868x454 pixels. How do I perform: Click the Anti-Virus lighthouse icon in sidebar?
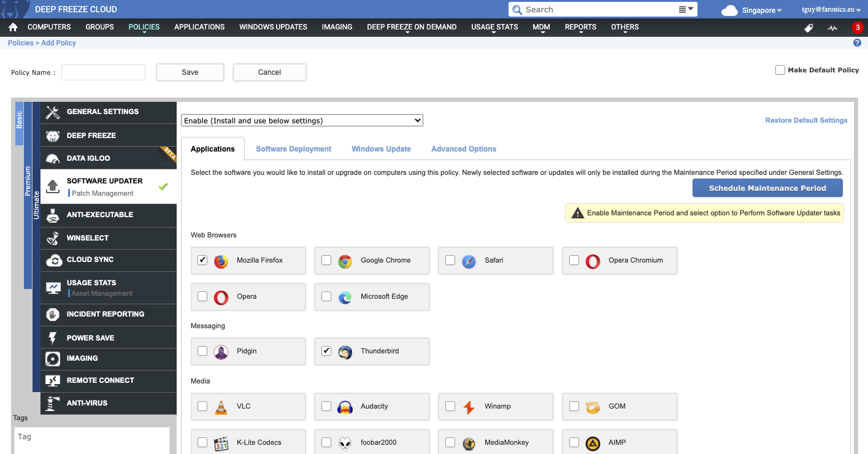(53, 403)
